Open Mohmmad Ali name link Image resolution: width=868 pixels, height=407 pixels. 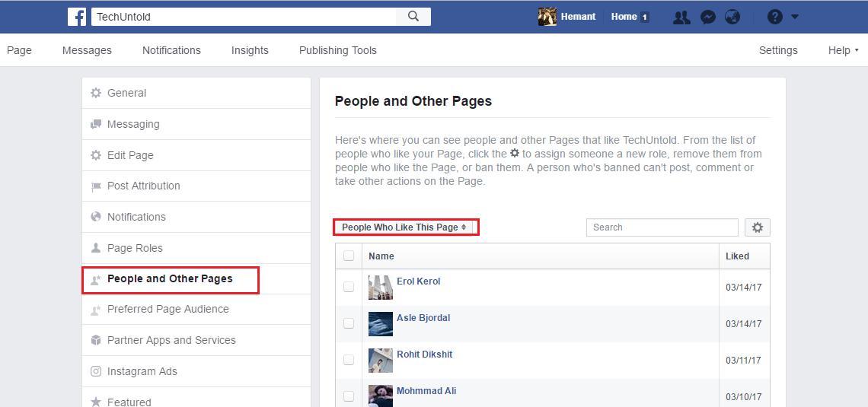click(426, 390)
